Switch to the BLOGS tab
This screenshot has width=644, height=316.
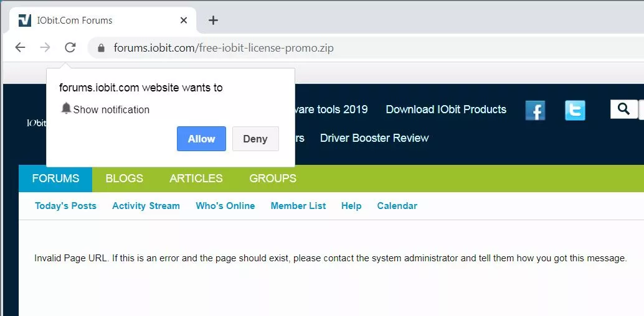point(125,179)
